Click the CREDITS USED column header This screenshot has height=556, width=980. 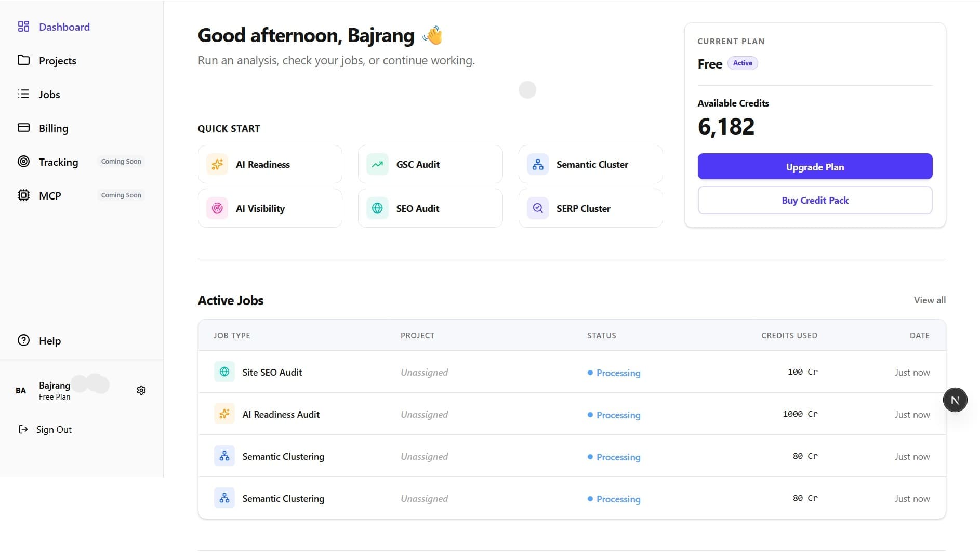789,335
